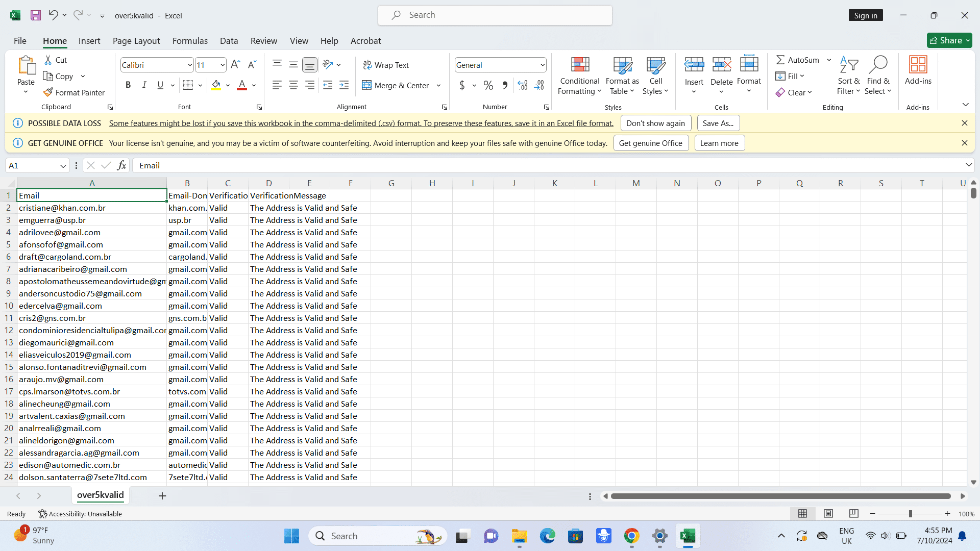
Task: Click the AutoSum sigma icon
Action: (780, 60)
